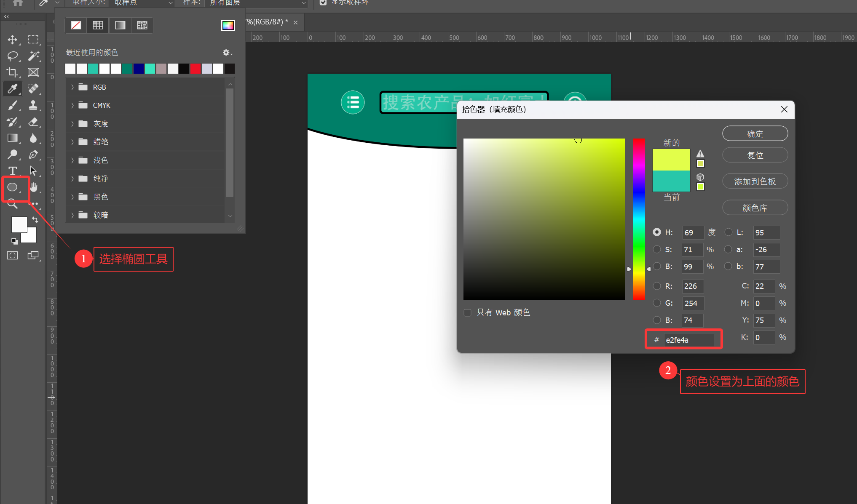Viewport: 857px width, 504px height.
Task: Enable the Only Web Colors checkbox
Action: coord(467,312)
